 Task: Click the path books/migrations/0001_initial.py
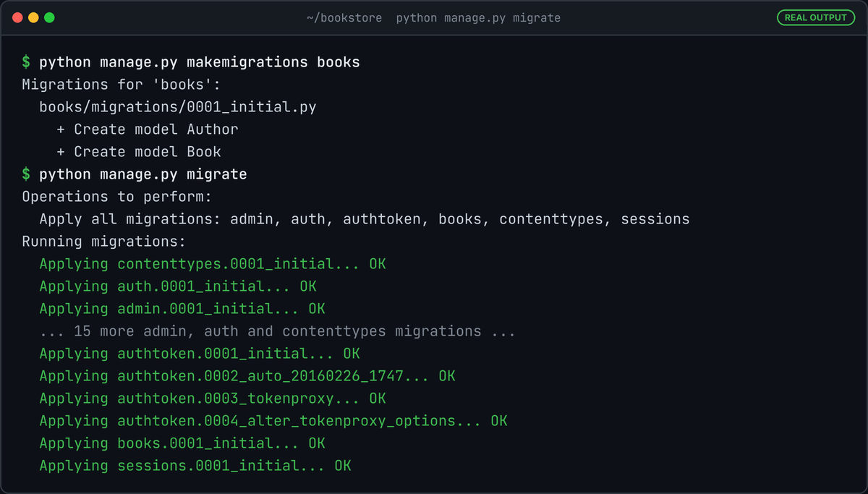pyautogui.click(x=178, y=107)
